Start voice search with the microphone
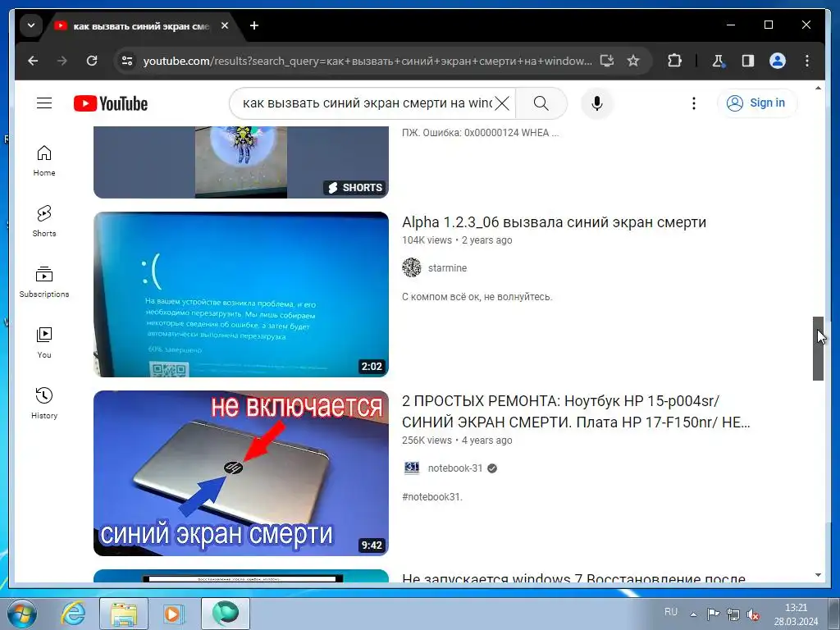This screenshot has width=840, height=630. pos(597,103)
